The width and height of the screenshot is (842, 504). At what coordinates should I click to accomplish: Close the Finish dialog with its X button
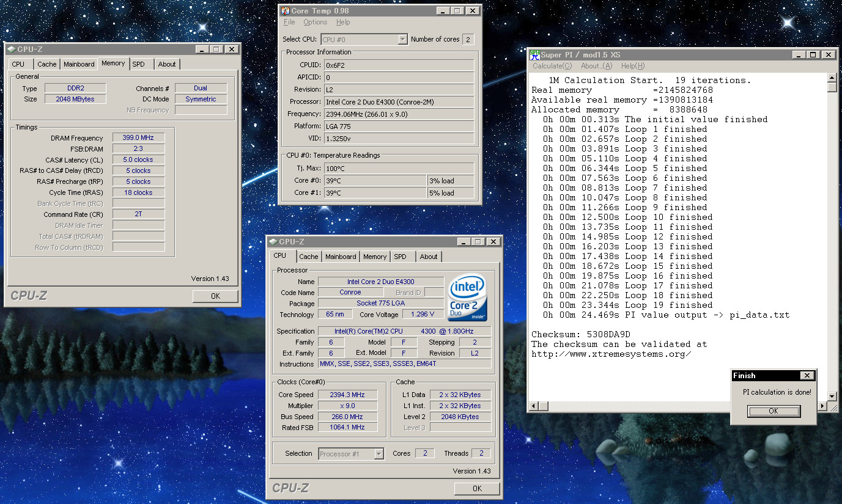click(807, 376)
